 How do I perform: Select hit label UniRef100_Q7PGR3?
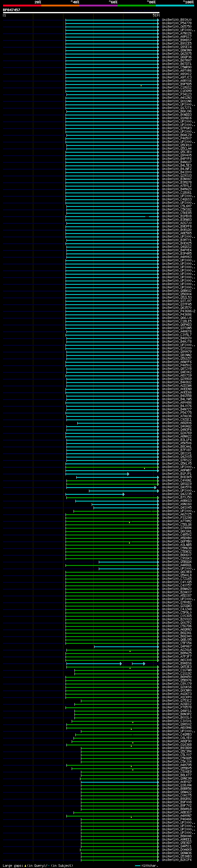(176, 128)
